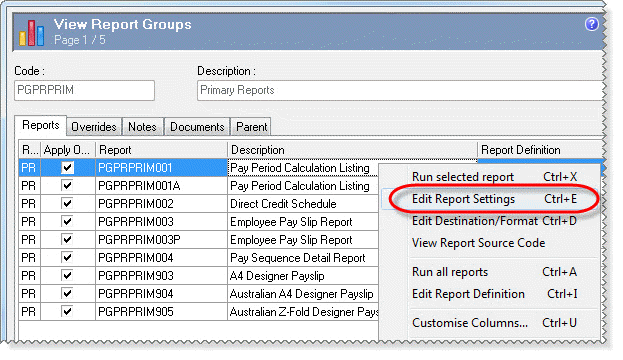
Task: Toggle Apply Overrides checkbox for PGPRPRIM003P
Action: point(68,240)
